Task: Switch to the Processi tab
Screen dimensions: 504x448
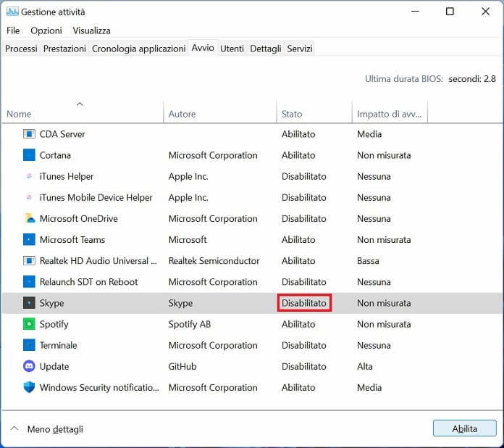Action: (21, 49)
